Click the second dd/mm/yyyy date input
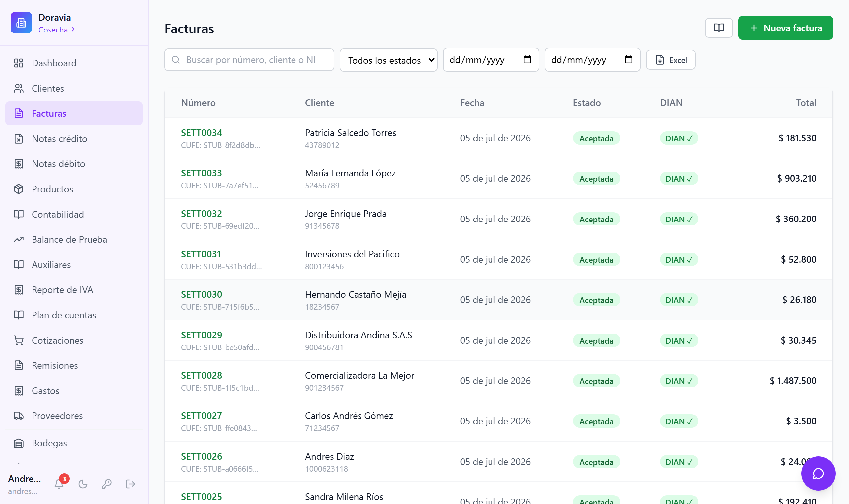This screenshot has height=504, width=849. pyautogui.click(x=592, y=60)
